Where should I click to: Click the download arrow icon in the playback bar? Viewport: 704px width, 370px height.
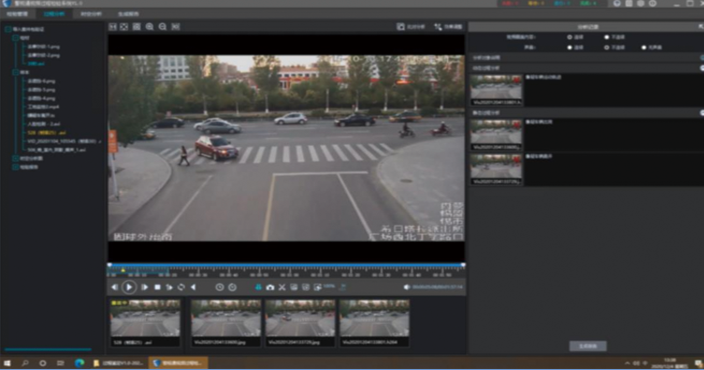[343, 287]
